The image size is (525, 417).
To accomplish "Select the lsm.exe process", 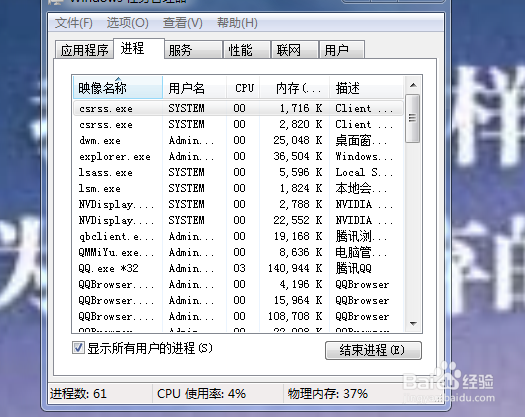I will (x=238, y=188).
